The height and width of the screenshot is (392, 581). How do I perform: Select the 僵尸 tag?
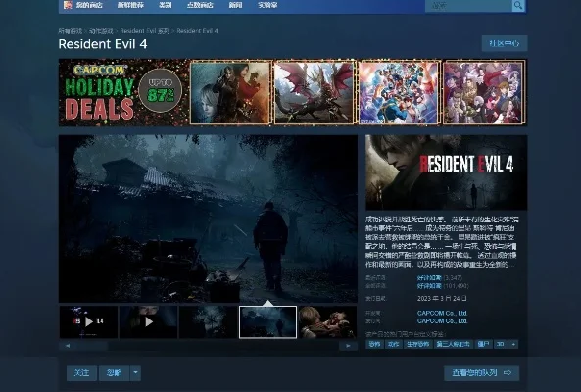click(483, 344)
